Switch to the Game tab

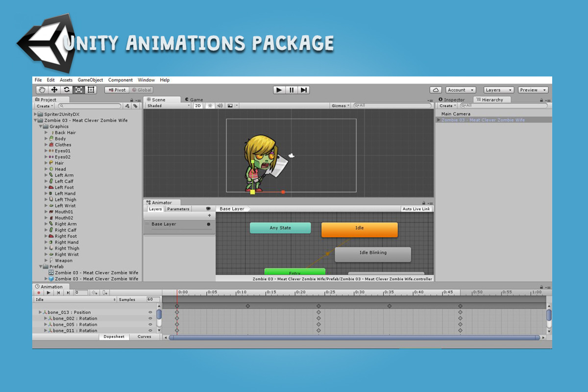click(194, 99)
